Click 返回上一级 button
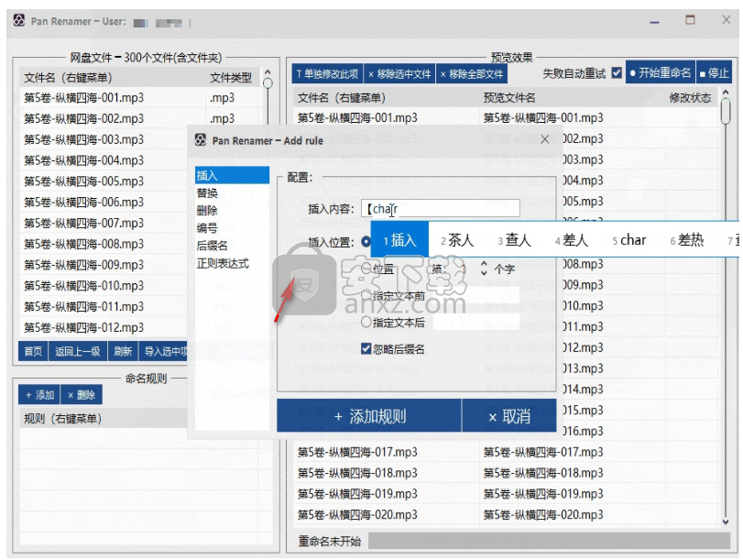 [x=78, y=351]
